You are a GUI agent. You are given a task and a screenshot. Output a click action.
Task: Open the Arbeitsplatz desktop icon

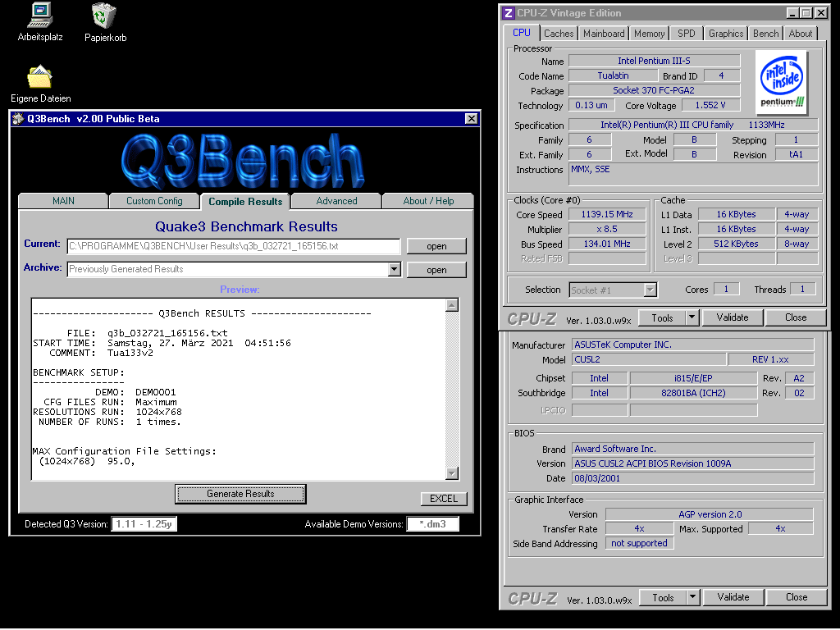tap(40, 22)
